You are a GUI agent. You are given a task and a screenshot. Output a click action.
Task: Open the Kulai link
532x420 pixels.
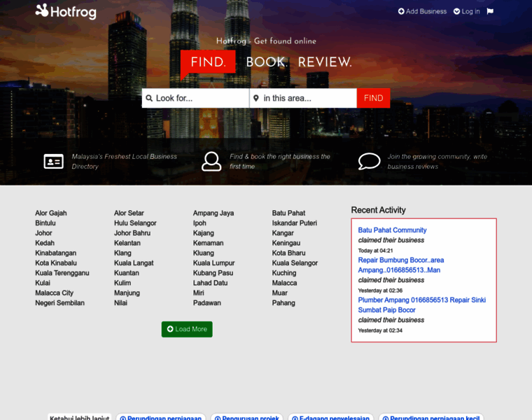click(43, 283)
